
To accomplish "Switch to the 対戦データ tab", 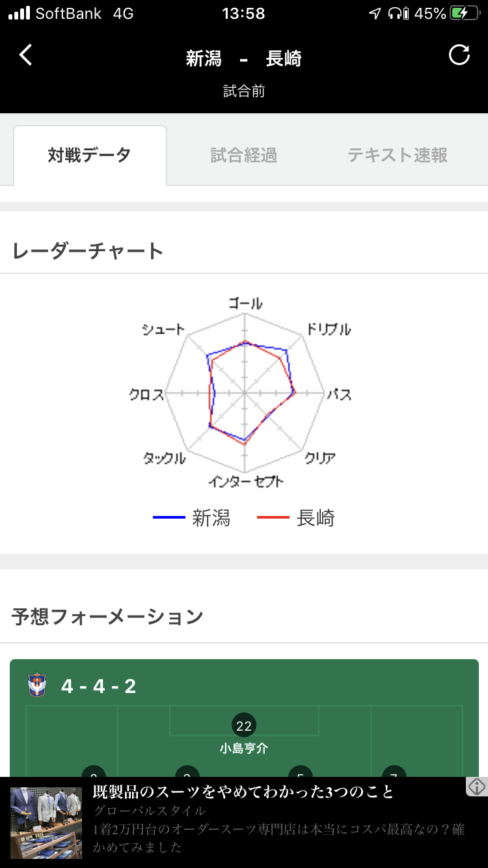I will [x=90, y=156].
